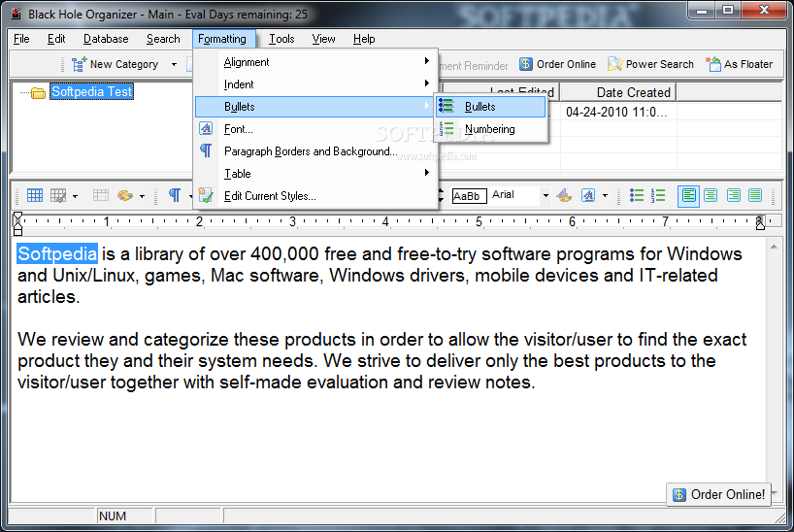Open the font settings dropdown arrow
794x532 pixels.
point(605,196)
